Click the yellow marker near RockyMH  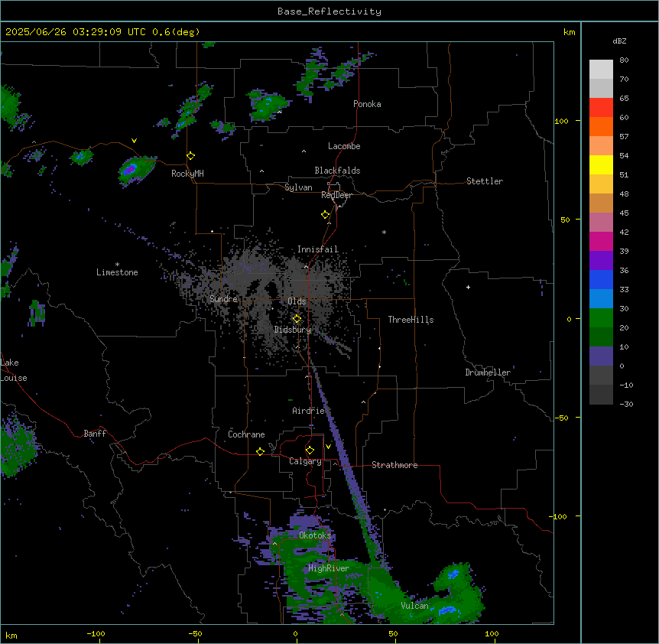(191, 156)
